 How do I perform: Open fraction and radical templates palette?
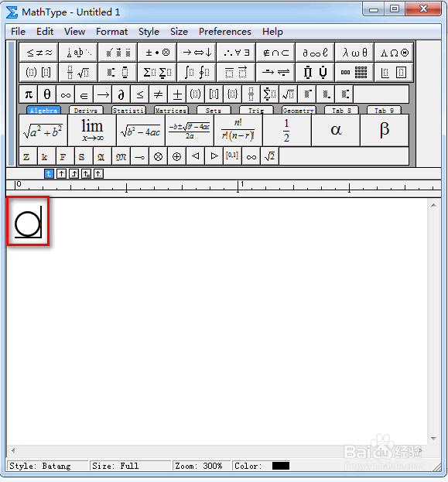click(78, 72)
